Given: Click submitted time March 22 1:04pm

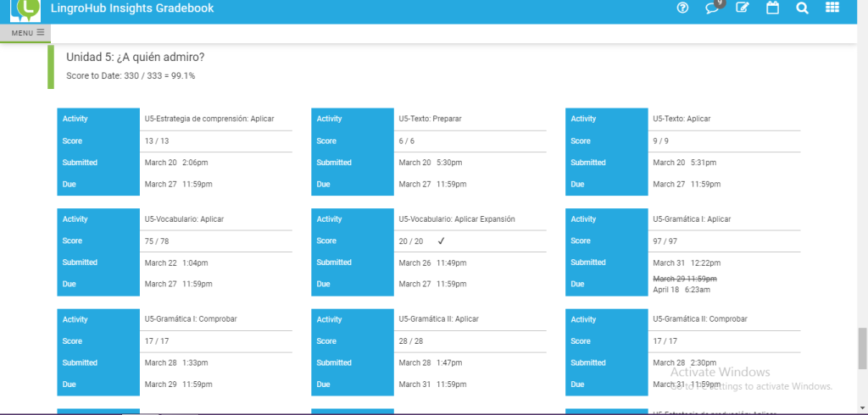Looking at the screenshot, I should [176, 263].
